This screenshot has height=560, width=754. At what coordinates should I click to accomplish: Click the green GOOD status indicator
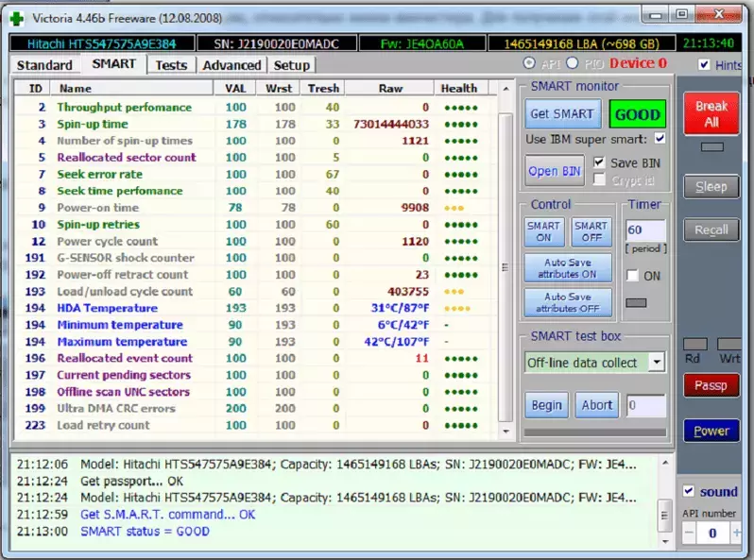[637, 114]
